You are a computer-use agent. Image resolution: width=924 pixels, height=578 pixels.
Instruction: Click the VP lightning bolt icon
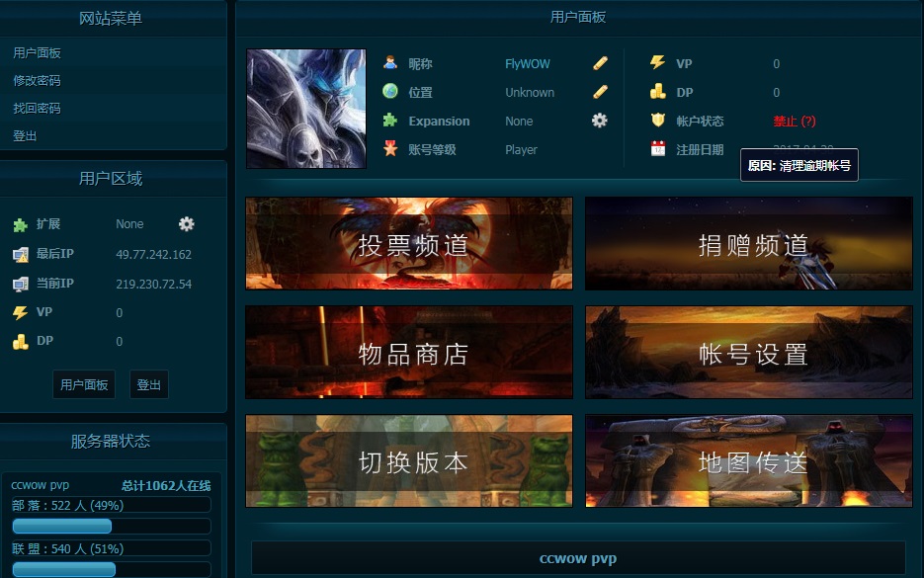click(x=657, y=63)
